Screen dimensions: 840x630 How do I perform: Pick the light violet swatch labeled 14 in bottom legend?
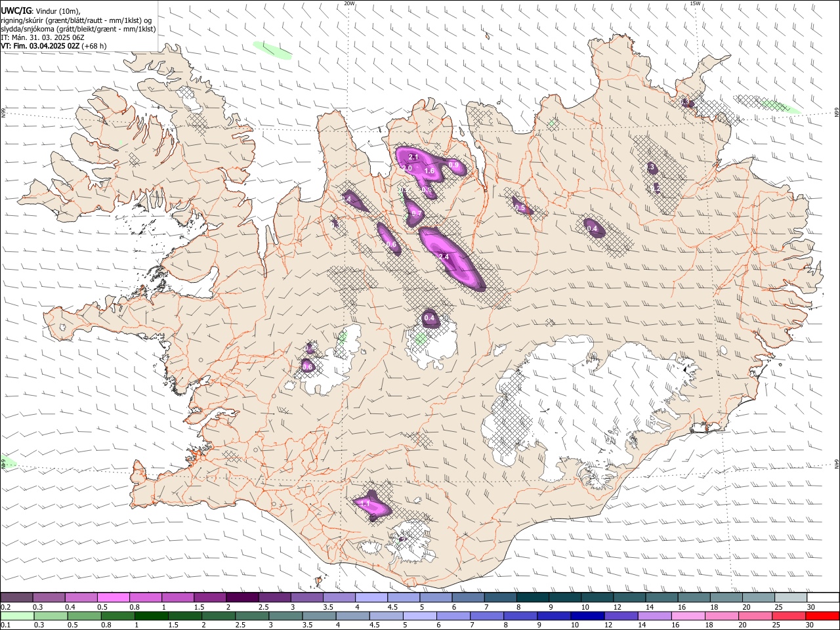point(654,616)
